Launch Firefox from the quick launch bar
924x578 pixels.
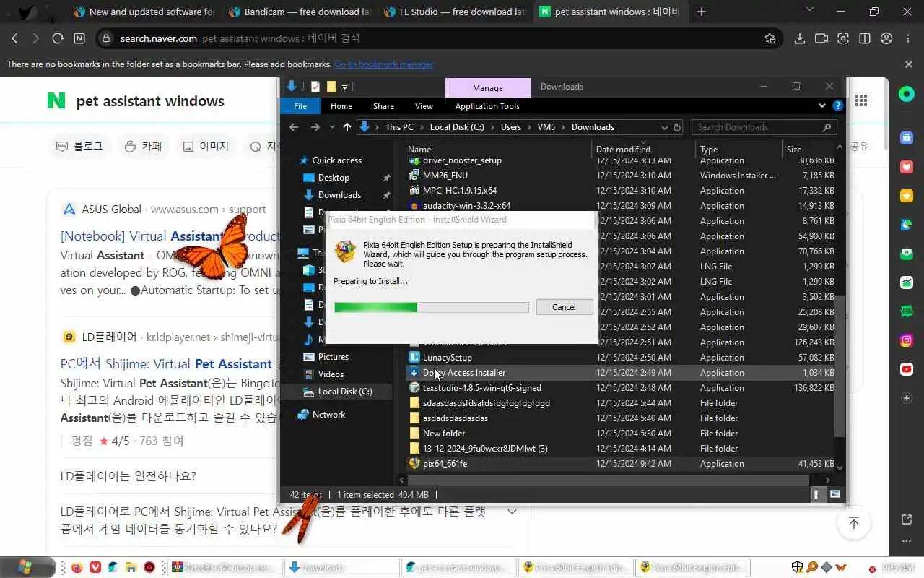pyautogui.click(x=77, y=567)
